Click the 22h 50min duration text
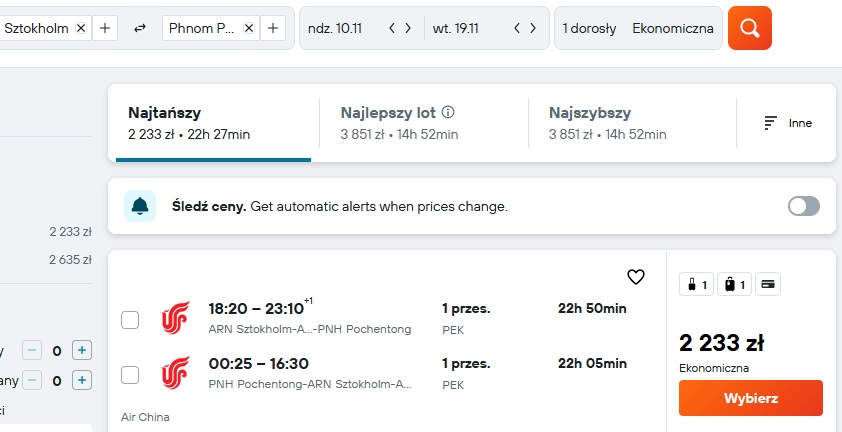Screen dimensions: 842x432 592,308
